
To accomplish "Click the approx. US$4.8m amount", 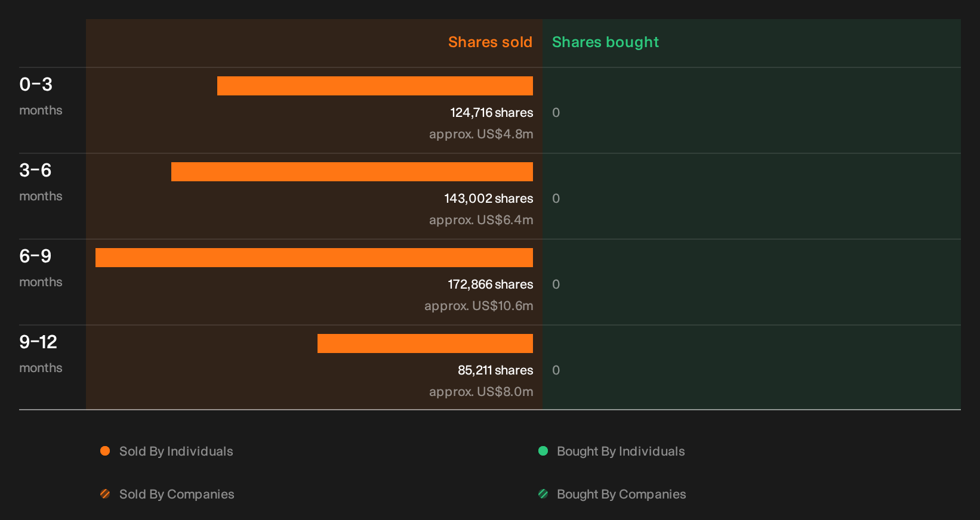I will point(481,134).
